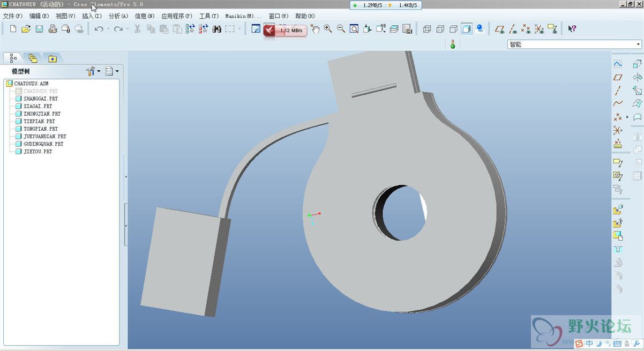The image size is (644, 351).
Task: Print the current model
Action: pyautogui.click(x=53, y=29)
